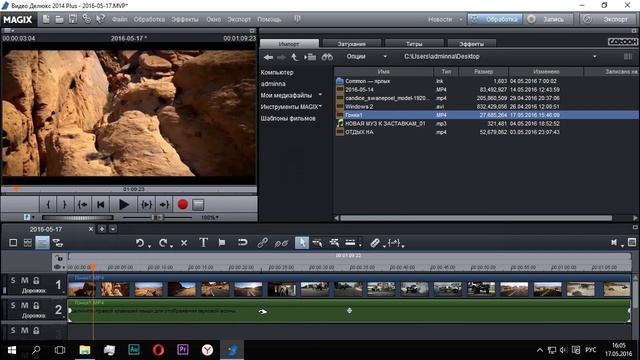This screenshot has width=640, height=360.
Task: Click the Экспорт button at top right
Action: pyautogui.click(x=609, y=19)
